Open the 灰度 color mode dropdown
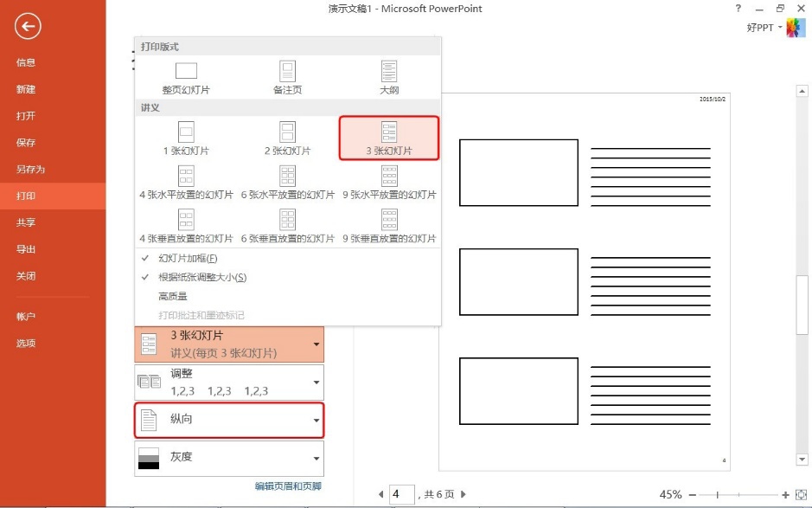Image resolution: width=812 pixels, height=508 pixels. pyautogui.click(x=229, y=457)
